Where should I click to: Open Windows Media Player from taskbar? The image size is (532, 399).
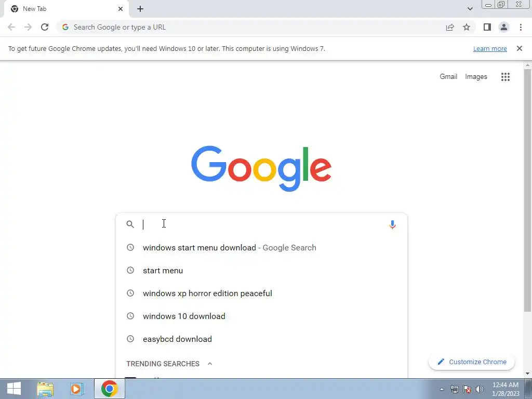click(x=77, y=389)
